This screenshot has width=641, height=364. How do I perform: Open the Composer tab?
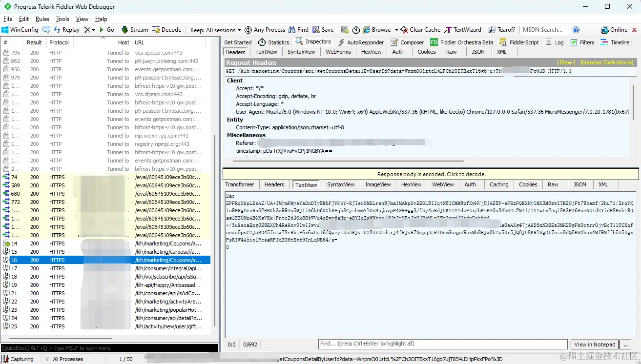coord(407,42)
